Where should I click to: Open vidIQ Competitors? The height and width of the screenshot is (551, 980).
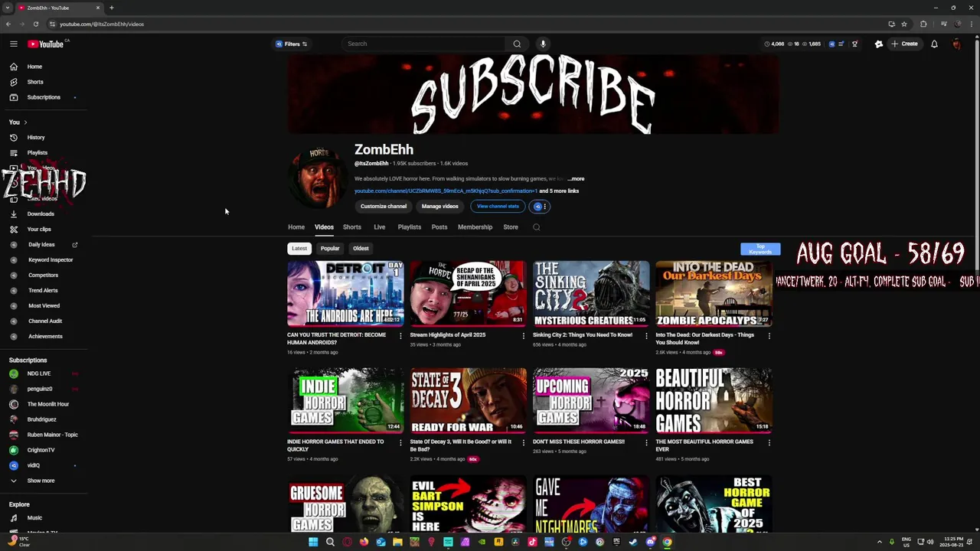pos(43,275)
